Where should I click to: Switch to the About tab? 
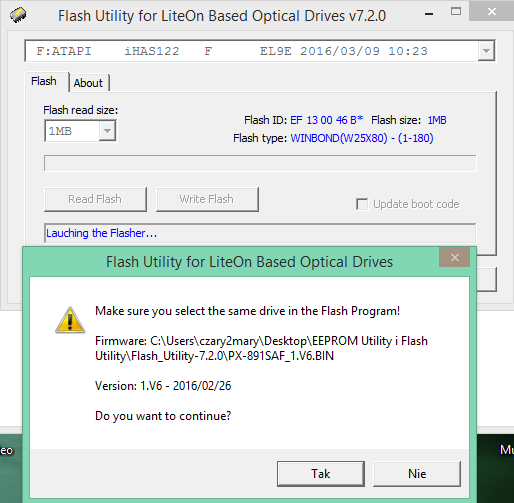pyautogui.click(x=88, y=83)
